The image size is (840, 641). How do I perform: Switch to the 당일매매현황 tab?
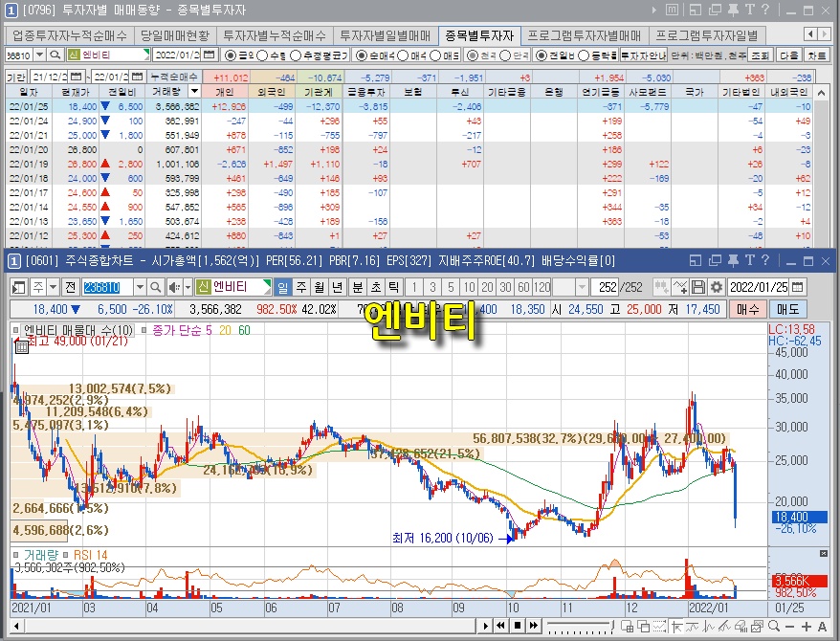[175, 36]
